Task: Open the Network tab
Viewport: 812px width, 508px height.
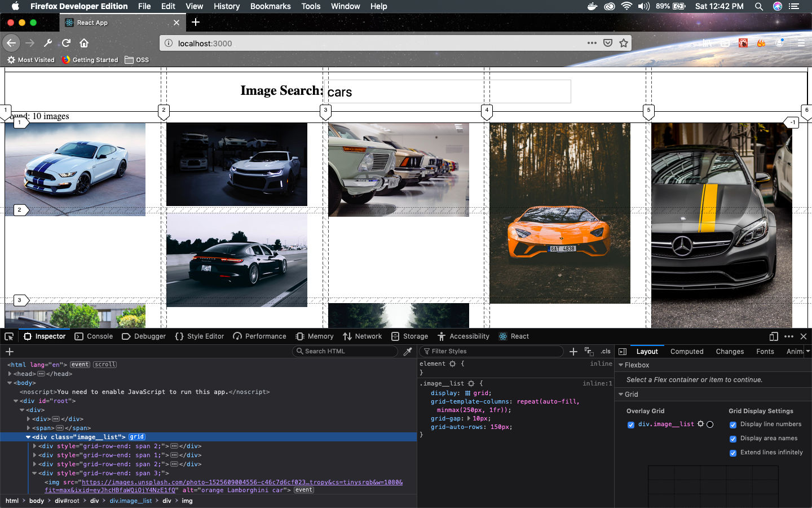Action: click(363, 336)
